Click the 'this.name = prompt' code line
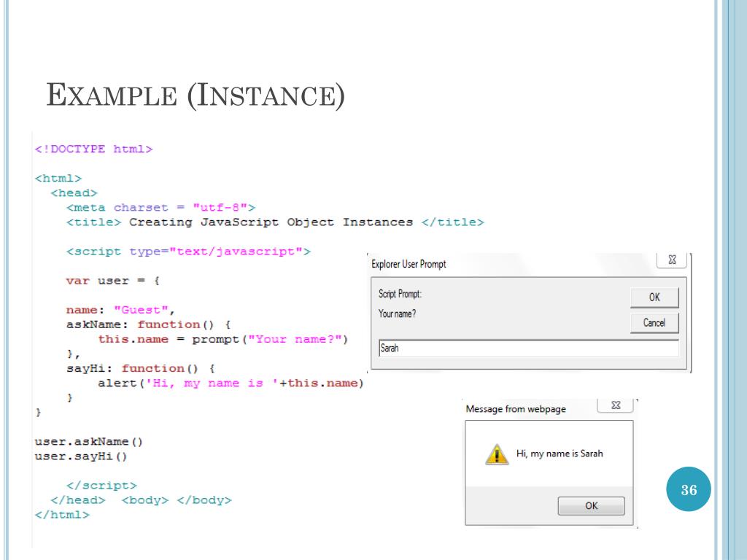 222,340
